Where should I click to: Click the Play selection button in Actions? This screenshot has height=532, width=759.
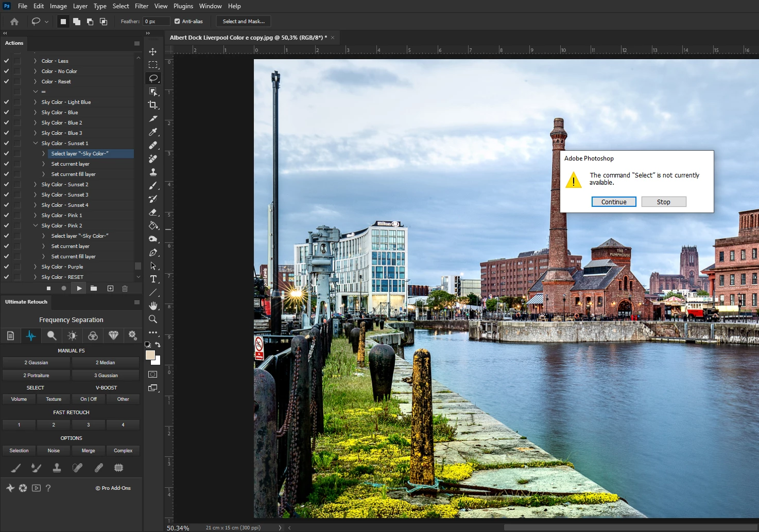pos(79,289)
